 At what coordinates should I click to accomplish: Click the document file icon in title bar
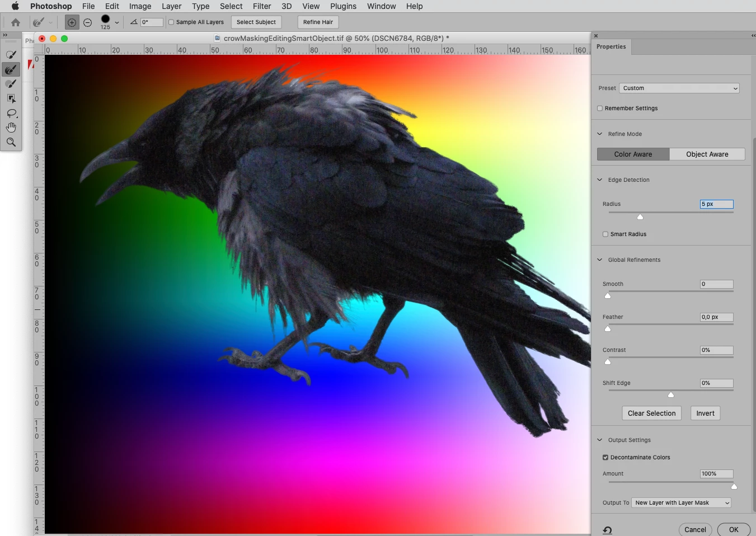217,38
